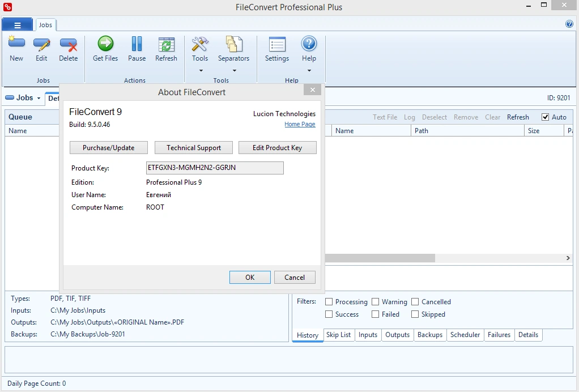The width and height of the screenshot is (579, 392).
Task: Click the Text File action
Action: (385, 117)
